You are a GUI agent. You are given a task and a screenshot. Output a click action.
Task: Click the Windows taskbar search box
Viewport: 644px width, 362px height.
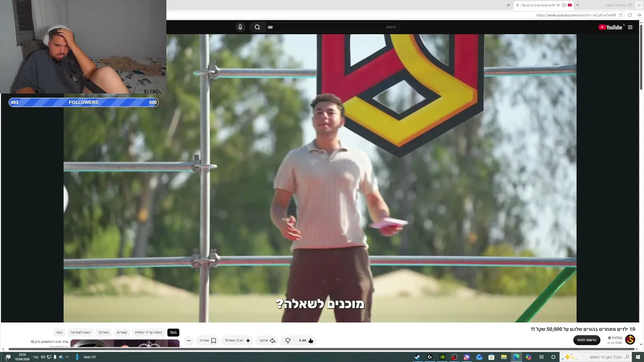596,357
